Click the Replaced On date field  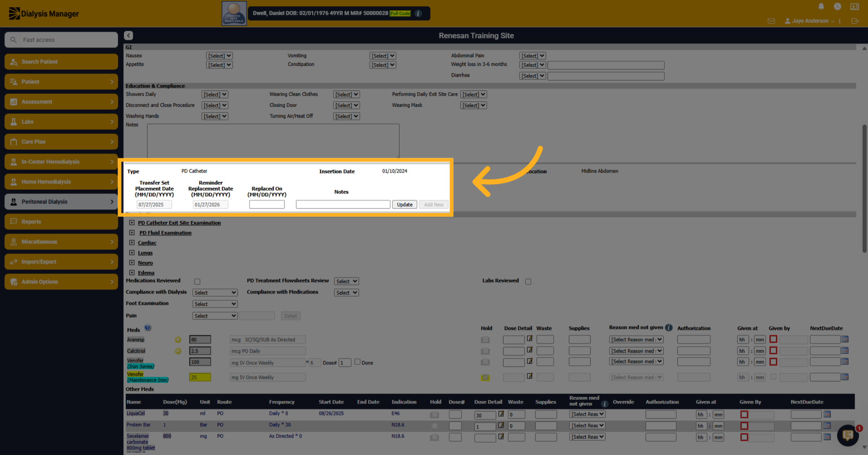coord(267,205)
